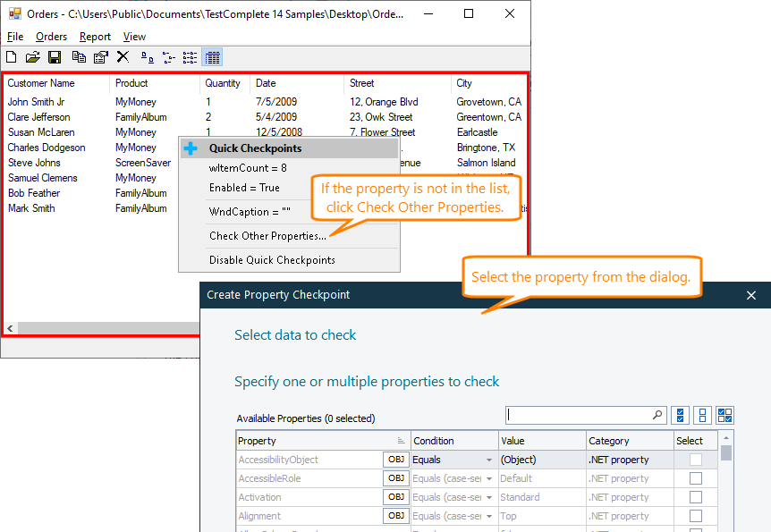Screen dimensions: 771x532
Task: Open order properties with the Edit icon
Action: coord(100,56)
